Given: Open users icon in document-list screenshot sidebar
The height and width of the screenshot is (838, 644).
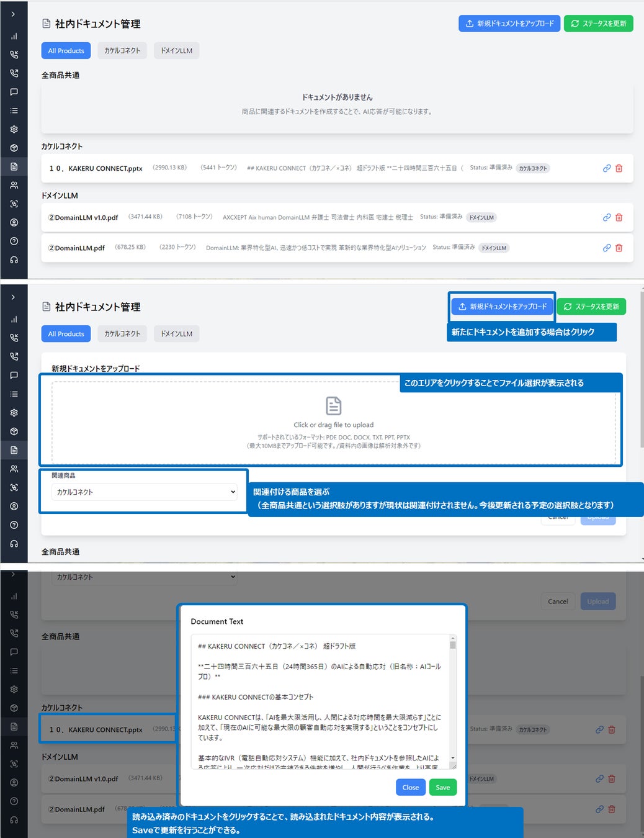Looking at the screenshot, I should pos(14,185).
